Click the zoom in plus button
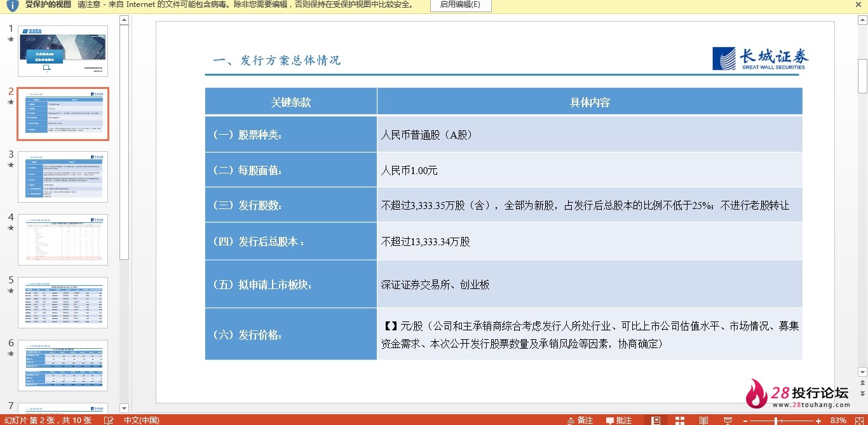 (818, 421)
